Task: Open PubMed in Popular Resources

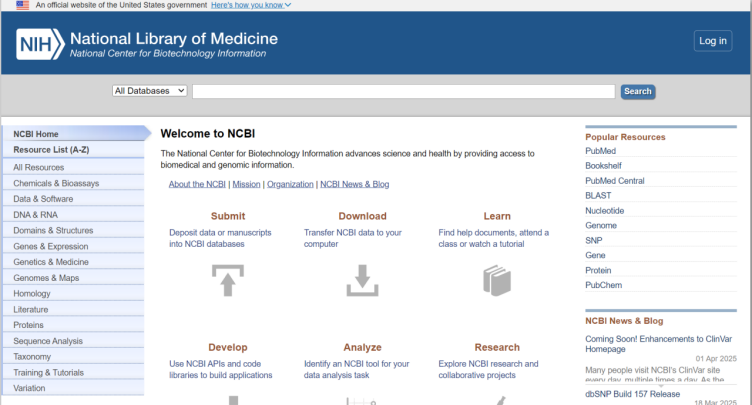Action: click(600, 151)
